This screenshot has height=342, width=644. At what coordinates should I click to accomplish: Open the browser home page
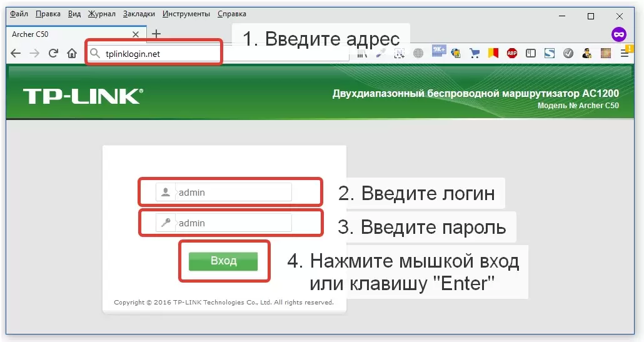(72, 53)
